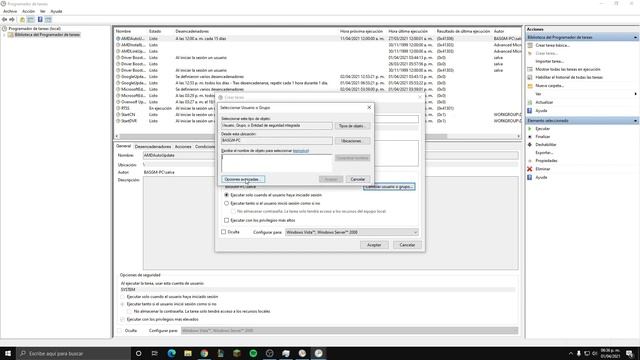Click the Deshabilitar down-arrow icon
This screenshot has width=640, height=360.
click(x=530, y=144)
